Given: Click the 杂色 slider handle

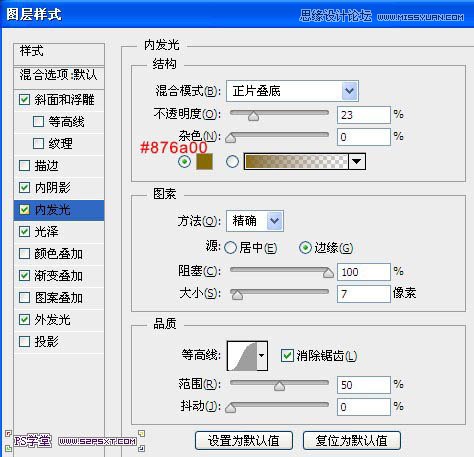Looking at the screenshot, I should coord(231,137).
